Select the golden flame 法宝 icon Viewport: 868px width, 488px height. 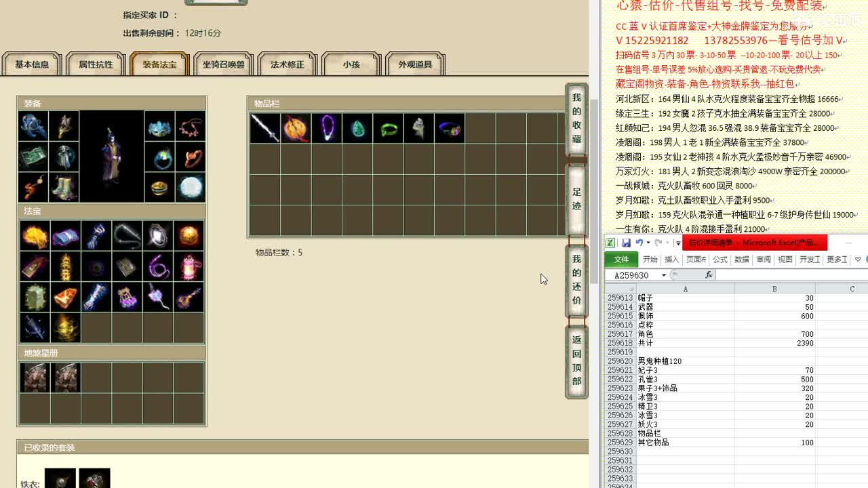click(x=35, y=235)
